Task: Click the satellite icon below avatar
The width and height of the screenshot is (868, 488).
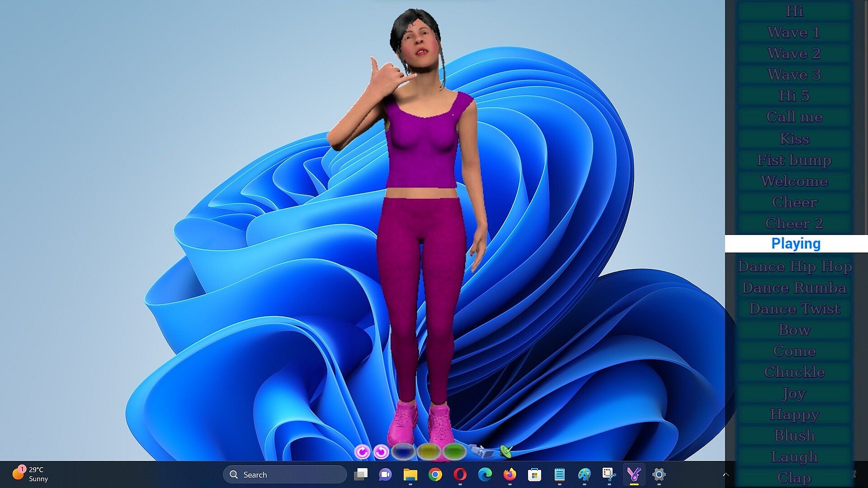Action: tap(480, 450)
